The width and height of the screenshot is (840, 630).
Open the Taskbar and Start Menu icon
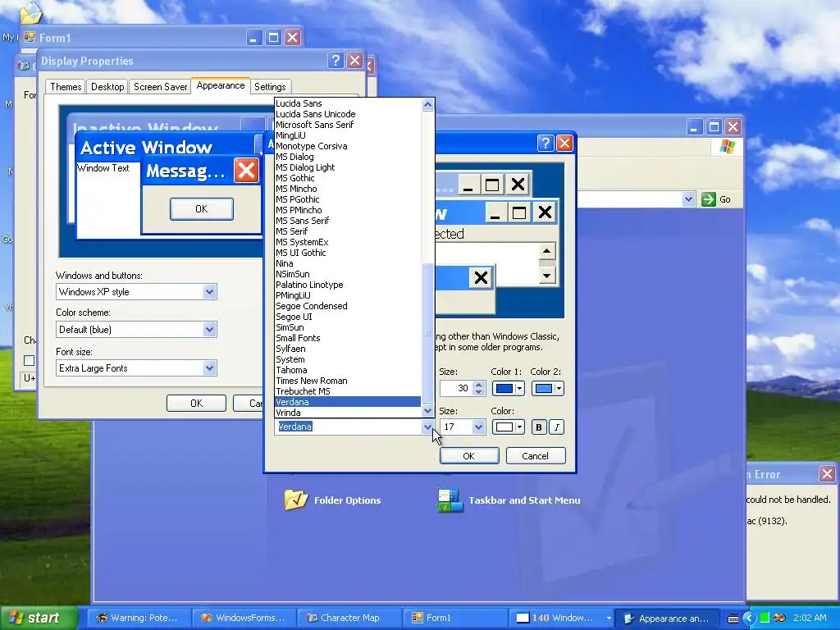pos(450,500)
